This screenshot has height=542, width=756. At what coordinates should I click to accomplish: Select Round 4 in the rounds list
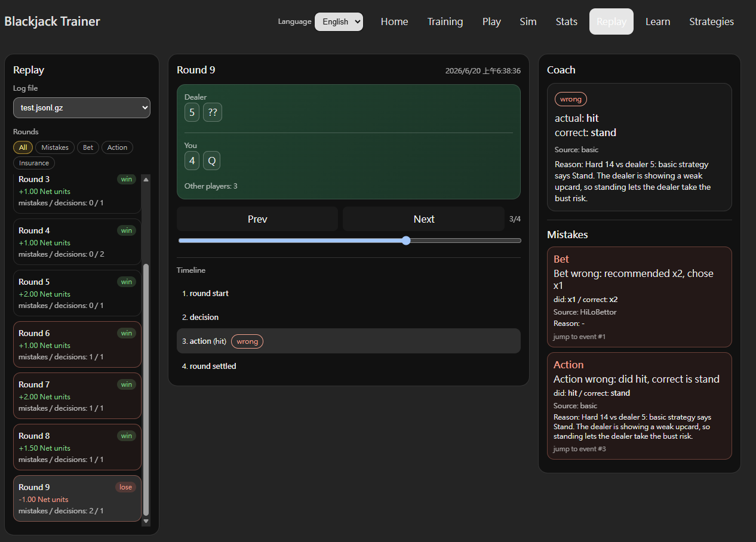click(77, 242)
